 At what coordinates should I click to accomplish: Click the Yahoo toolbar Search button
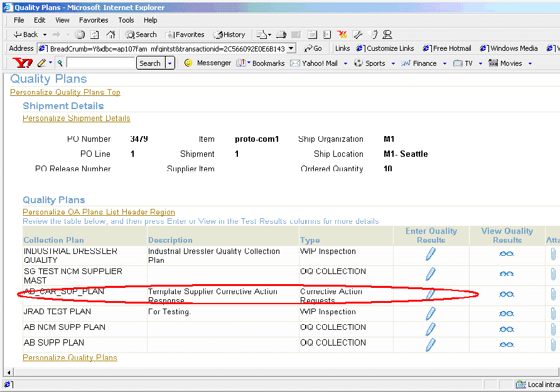[x=150, y=63]
